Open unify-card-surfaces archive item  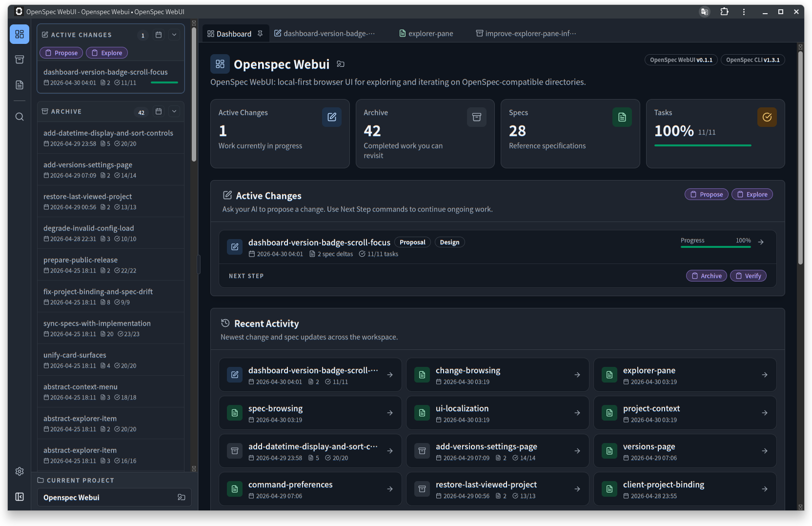click(111, 360)
